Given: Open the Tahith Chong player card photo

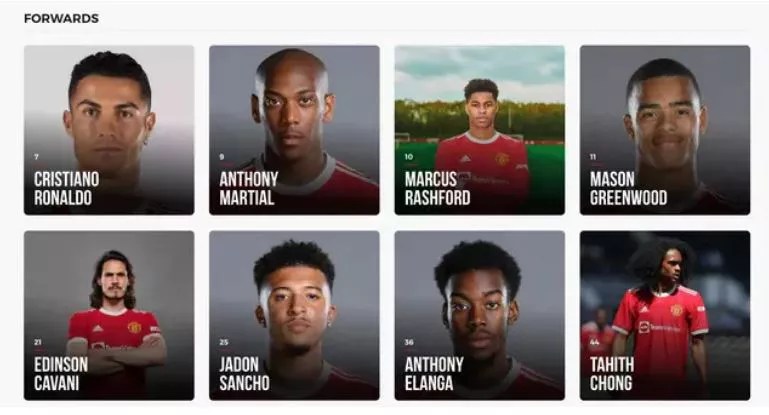Looking at the screenshot, I should click(665, 315).
